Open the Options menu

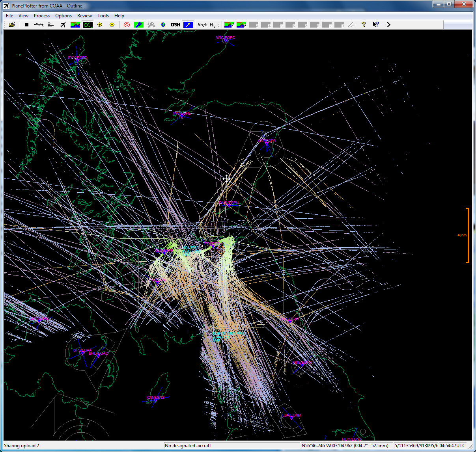click(63, 16)
